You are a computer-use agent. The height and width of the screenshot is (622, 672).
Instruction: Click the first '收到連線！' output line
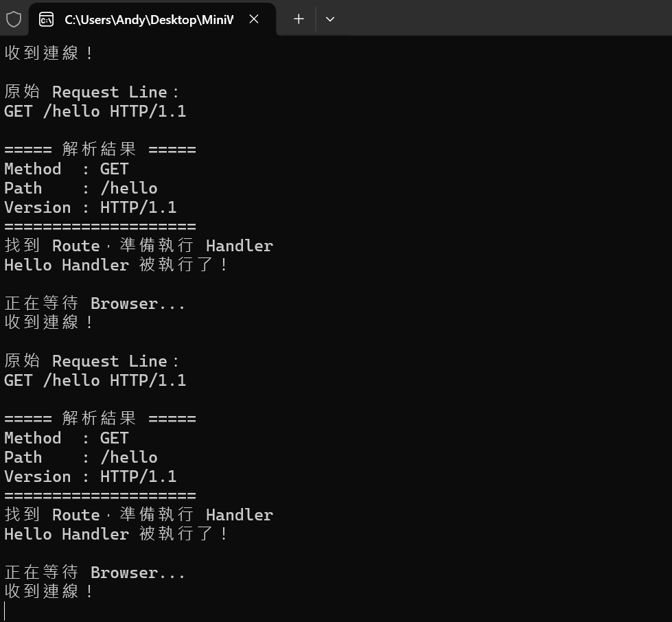pyautogui.click(x=49, y=53)
